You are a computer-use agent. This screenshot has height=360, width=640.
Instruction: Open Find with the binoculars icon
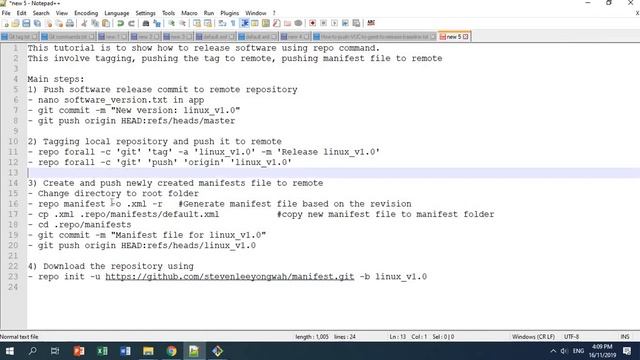click(x=146, y=23)
